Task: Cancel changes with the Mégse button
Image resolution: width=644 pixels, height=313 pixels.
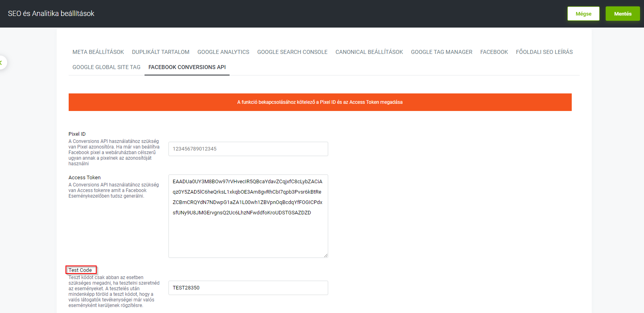Action: (583, 14)
